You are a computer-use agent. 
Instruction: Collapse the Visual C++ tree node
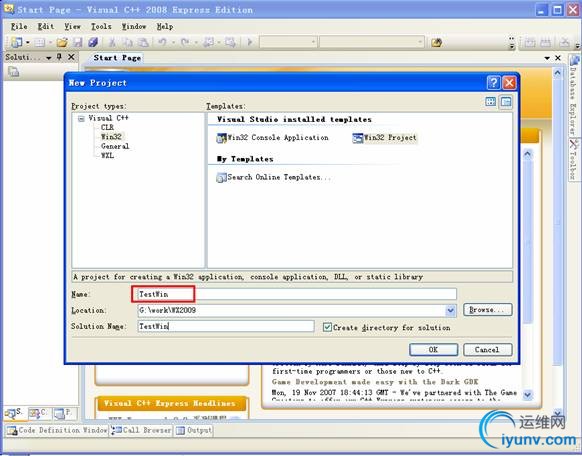[81, 119]
